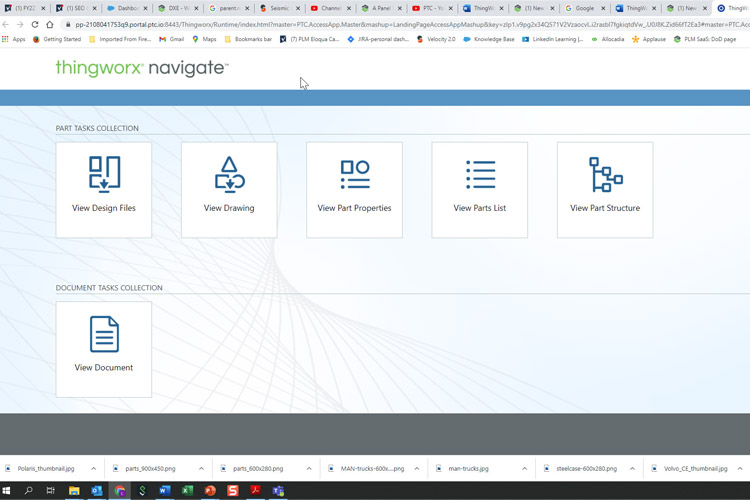The height and width of the screenshot is (500, 750).
Task: Click the browser home icon
Action: coord(50,24)
